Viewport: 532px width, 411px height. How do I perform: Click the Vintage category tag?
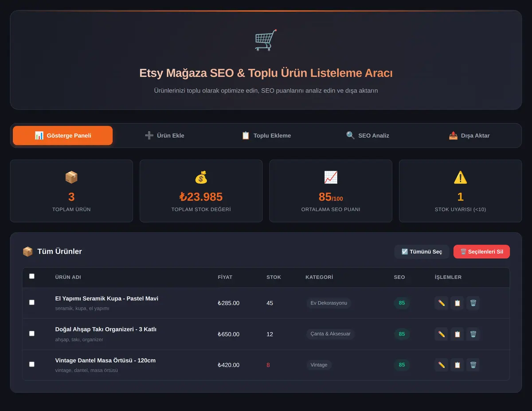(x=319, y=365)
